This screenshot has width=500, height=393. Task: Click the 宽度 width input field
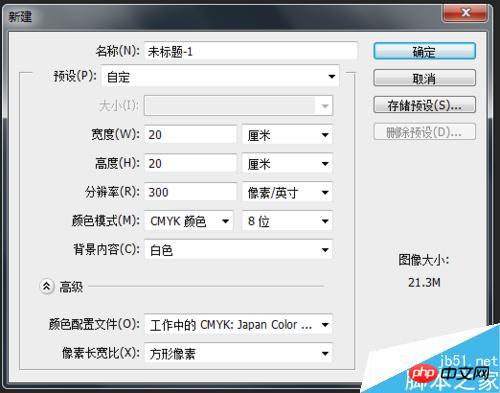(x=190, y=134)
